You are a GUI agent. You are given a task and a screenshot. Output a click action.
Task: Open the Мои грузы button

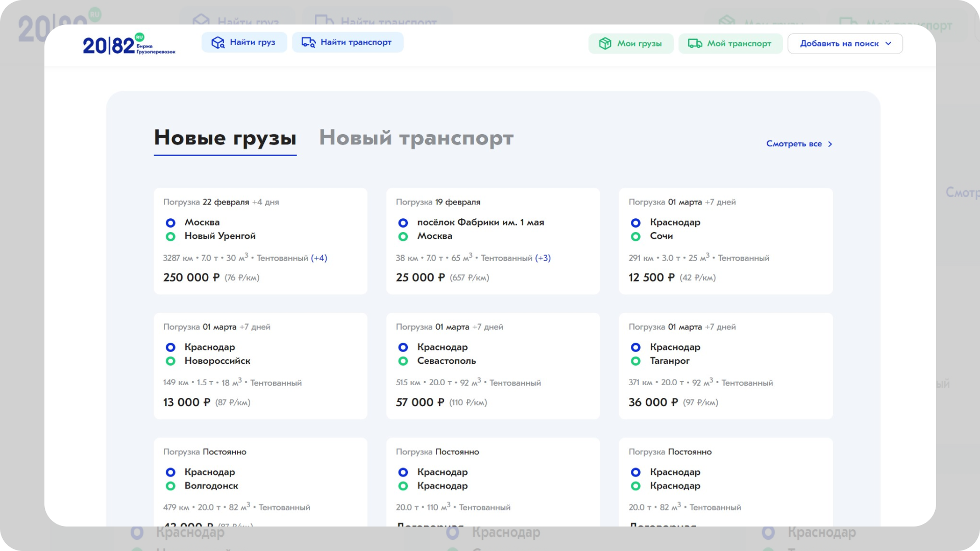pyautogui.click(x=631, y=43)
